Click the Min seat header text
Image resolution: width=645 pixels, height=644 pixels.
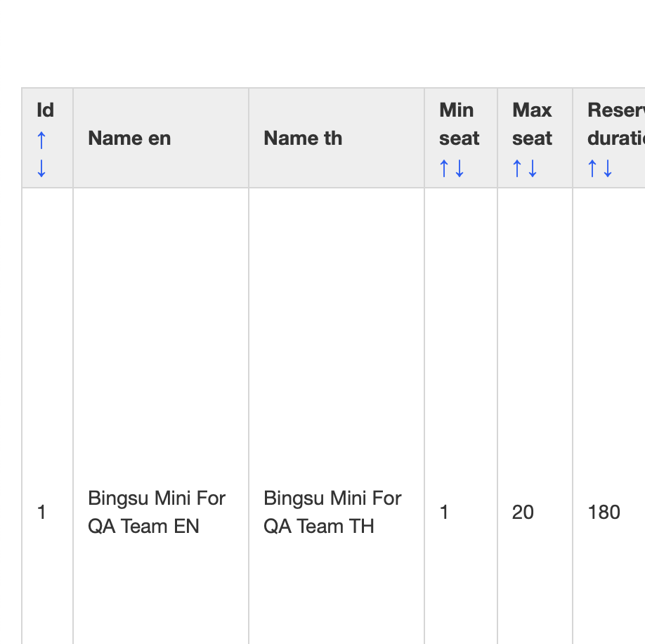tap(459, 124)
